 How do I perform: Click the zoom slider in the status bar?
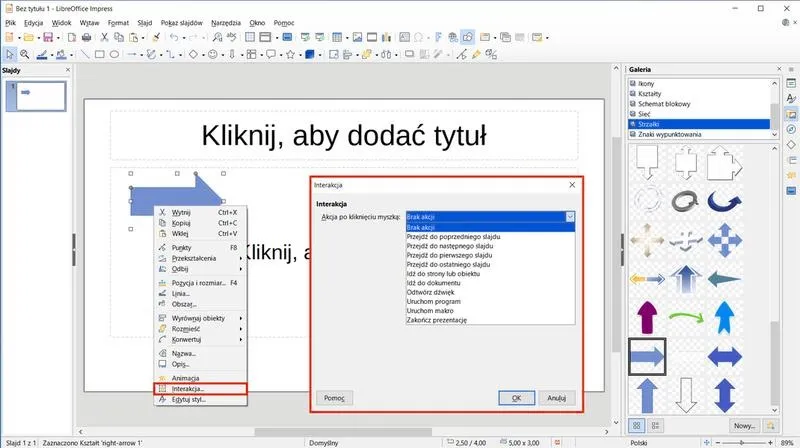(x=743, y=443)
